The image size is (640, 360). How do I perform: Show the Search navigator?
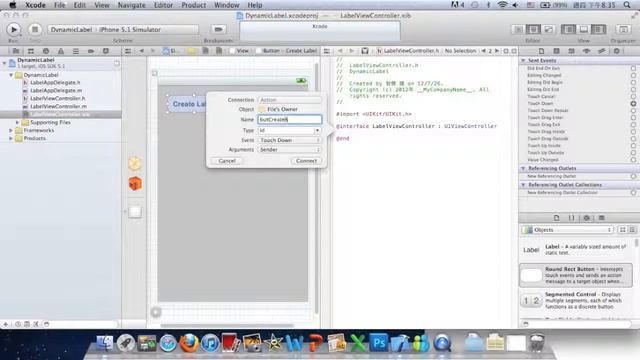(46, 51)
